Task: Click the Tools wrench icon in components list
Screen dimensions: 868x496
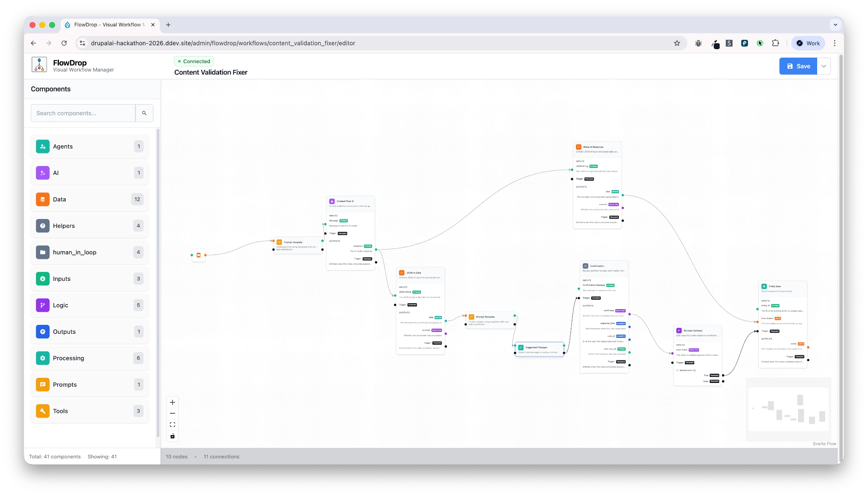Action: 43,411
